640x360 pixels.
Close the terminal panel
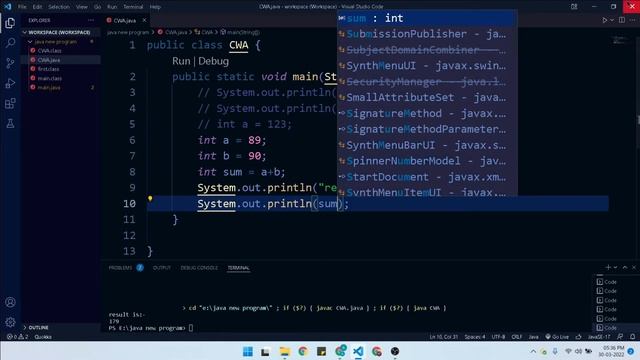[634, 267]
